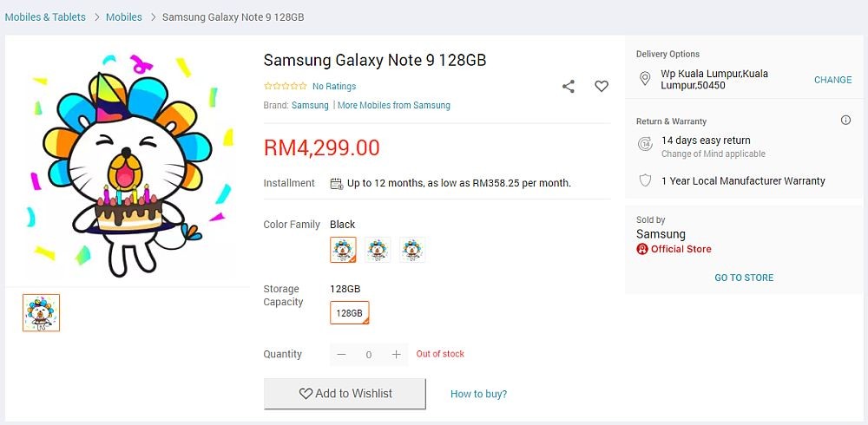Click the star ratings row

point(285,86)
